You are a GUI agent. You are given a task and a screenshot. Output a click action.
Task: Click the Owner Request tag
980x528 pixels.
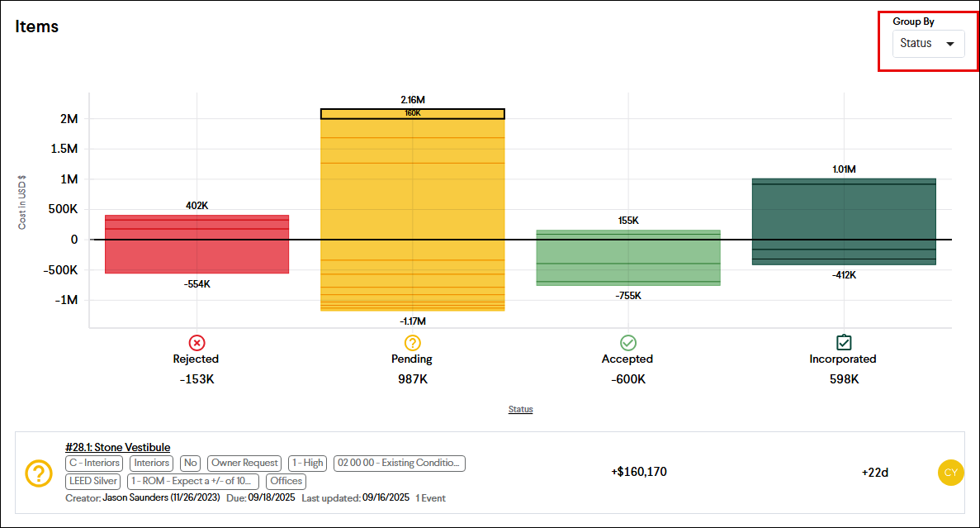[x=244, y=463]
